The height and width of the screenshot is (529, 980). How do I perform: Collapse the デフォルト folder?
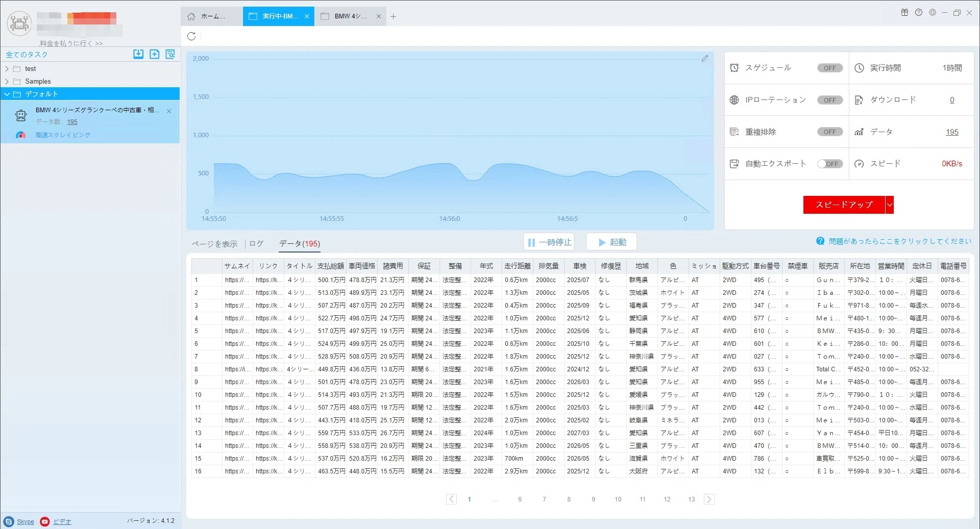7,94
